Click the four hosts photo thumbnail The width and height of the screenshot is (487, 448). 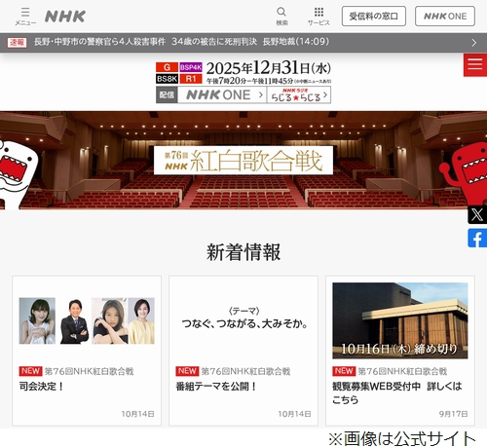pyautogui.click(x=87, y=320)
